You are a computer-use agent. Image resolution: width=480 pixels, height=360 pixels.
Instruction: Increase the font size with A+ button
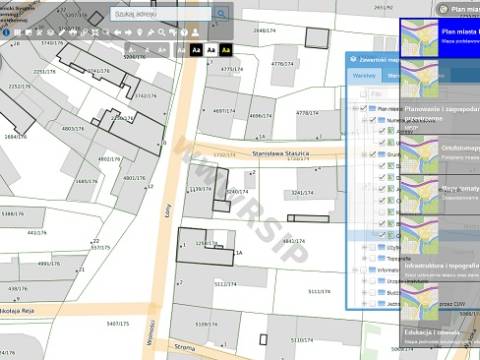[x=162, y=50]
